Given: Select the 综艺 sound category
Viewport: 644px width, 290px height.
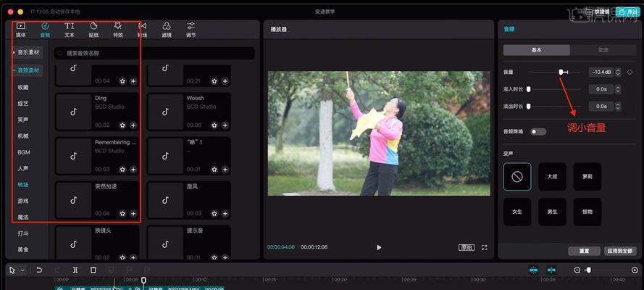Looking at the screenshot, I should click(x=23, y=104).
